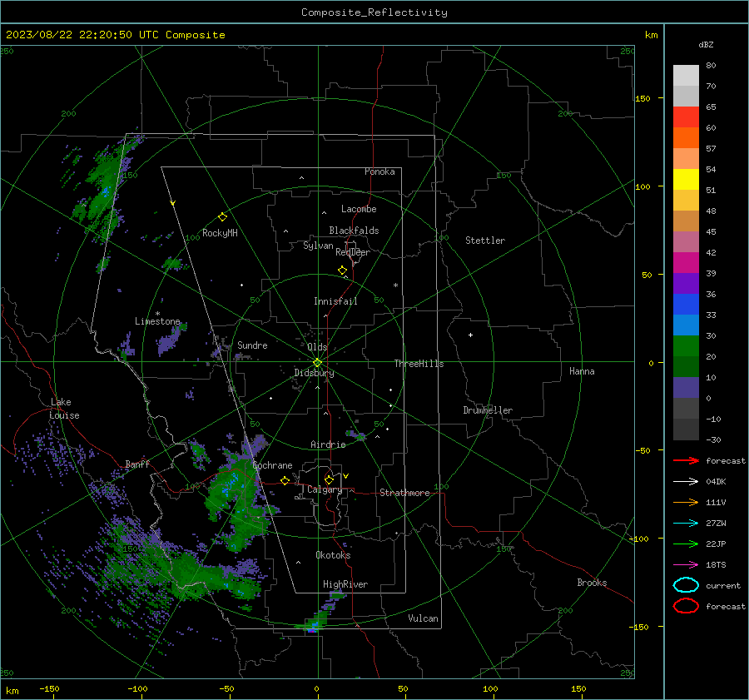Click the red 'forecast' ellipse in the legend

point(686,606)
